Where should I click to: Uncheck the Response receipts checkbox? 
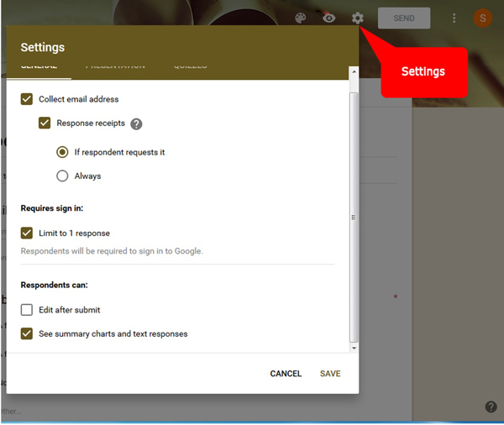click(45, 123)
